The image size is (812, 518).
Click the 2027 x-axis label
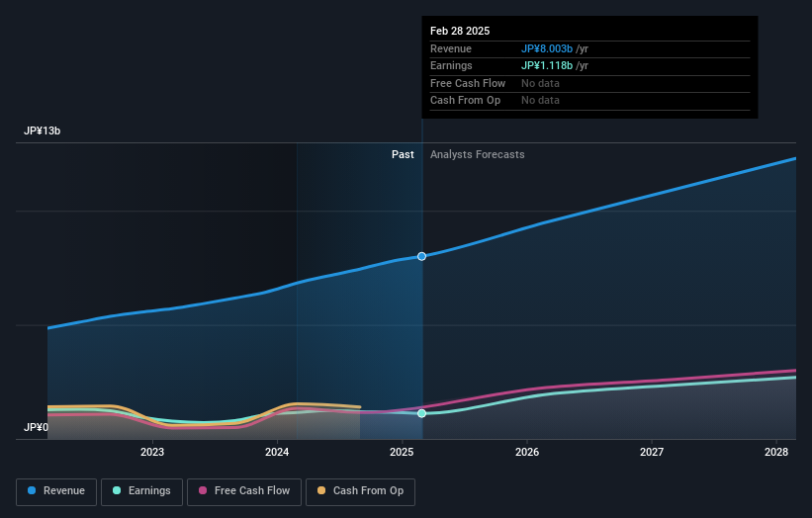pyautogui.click(x=652, y=452)
